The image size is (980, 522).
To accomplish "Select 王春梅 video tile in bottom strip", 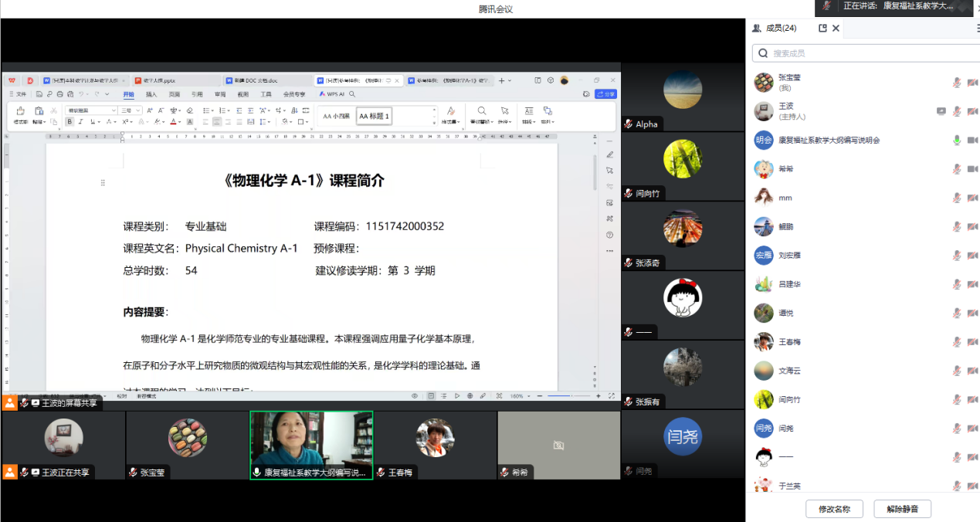I will click(435, 445).
